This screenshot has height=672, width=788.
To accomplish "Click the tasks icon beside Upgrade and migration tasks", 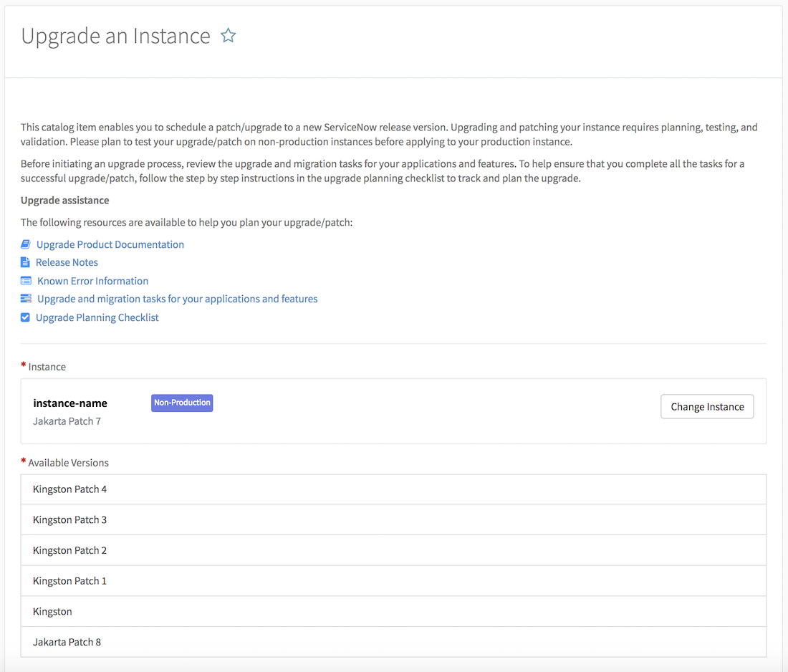I will (x=26, y=299).
